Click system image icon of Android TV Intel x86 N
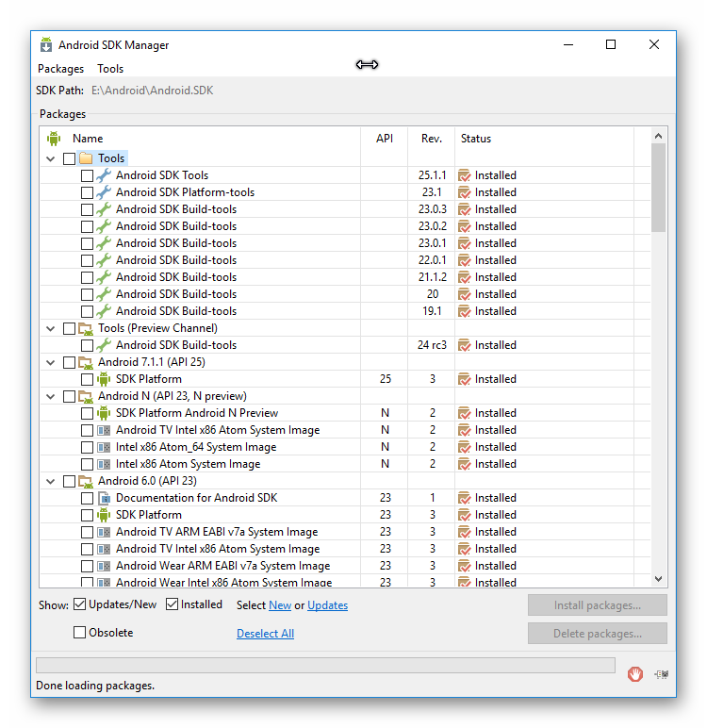 (x=104, y=430)
